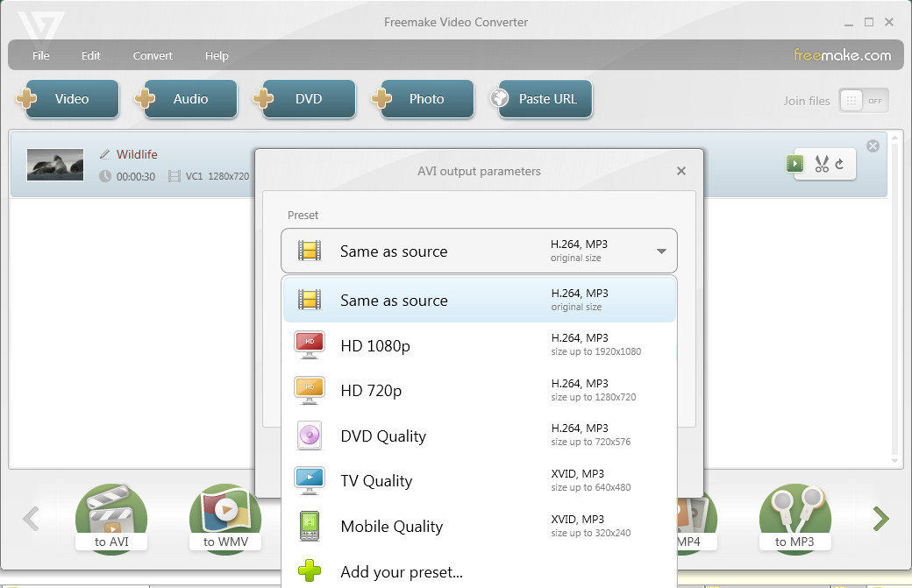Click the 00:00:30 duration text
The width and height of the screenshot is (912, 588).
pos(136,177)
